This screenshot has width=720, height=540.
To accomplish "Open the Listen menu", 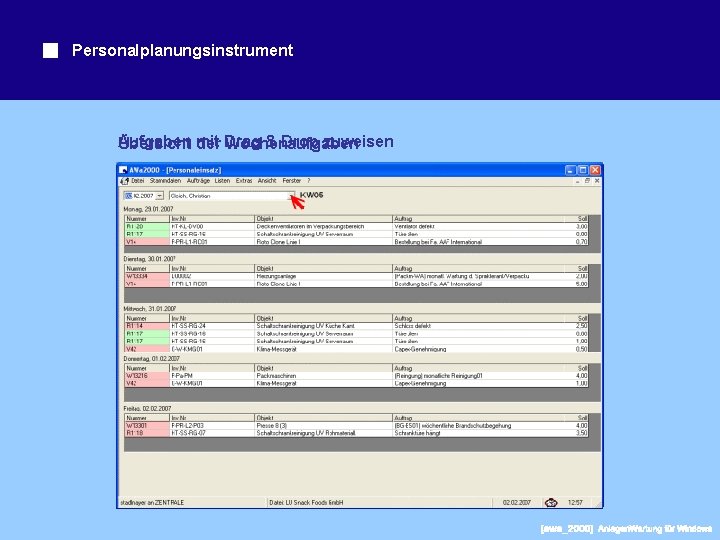I will (x=222, y=181).
